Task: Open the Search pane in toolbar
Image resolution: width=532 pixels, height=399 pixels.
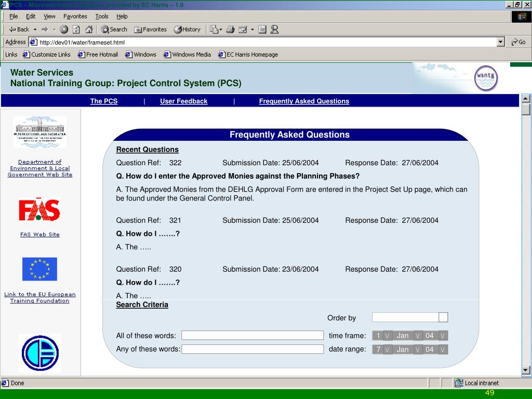Action: 114,30
